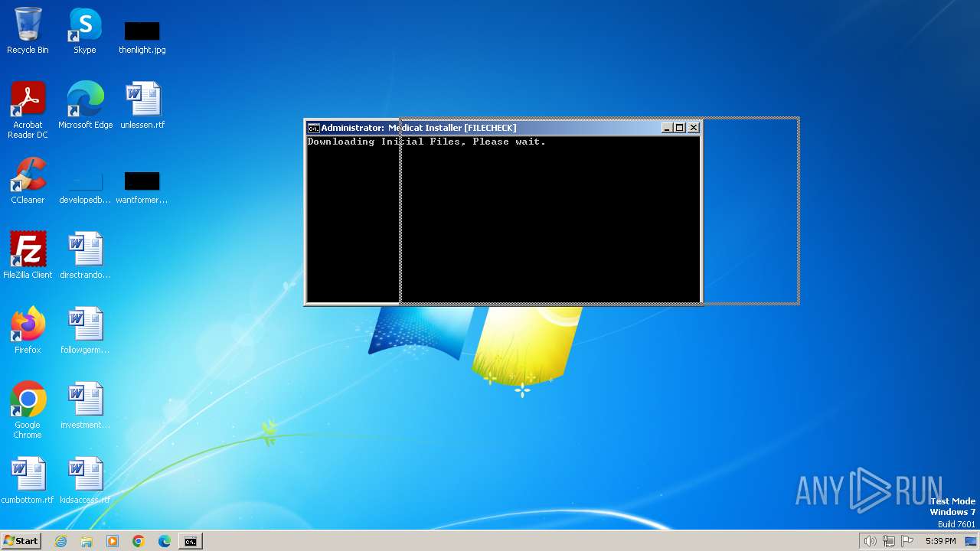Open the Recycle Bin desktop icon
The height and width of the screenshot is (551, 980).
[28, 31]
